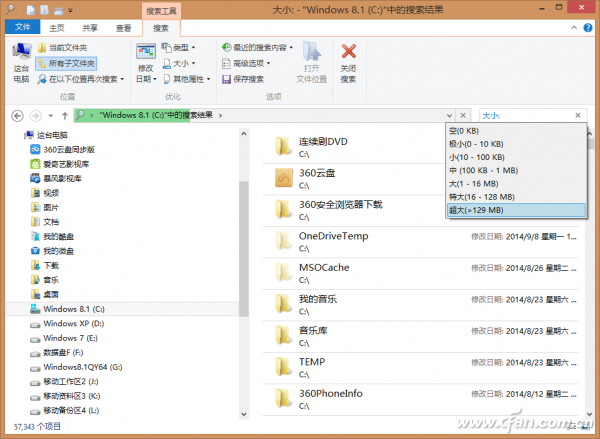
Task: Open the 音乐 folder in sidebar
Action: (x=45, y=280)
